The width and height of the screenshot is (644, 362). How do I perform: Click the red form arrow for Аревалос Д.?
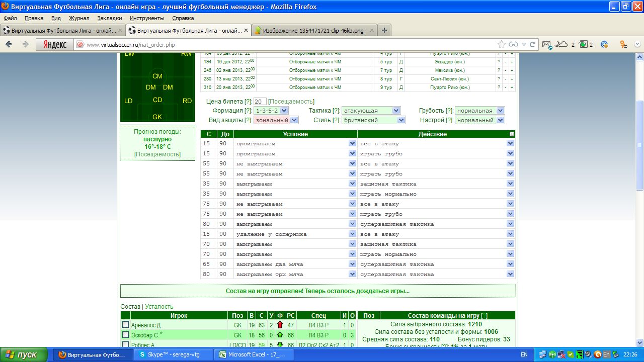tap(280, 325)
